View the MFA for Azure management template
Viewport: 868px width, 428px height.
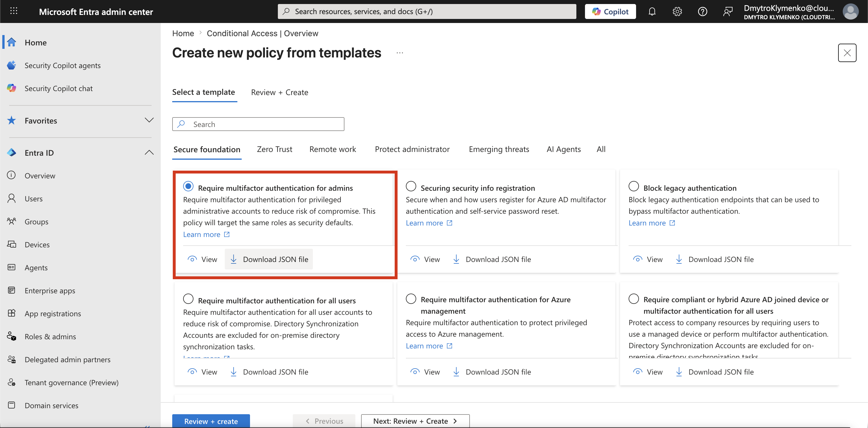(x=425, y=372)
